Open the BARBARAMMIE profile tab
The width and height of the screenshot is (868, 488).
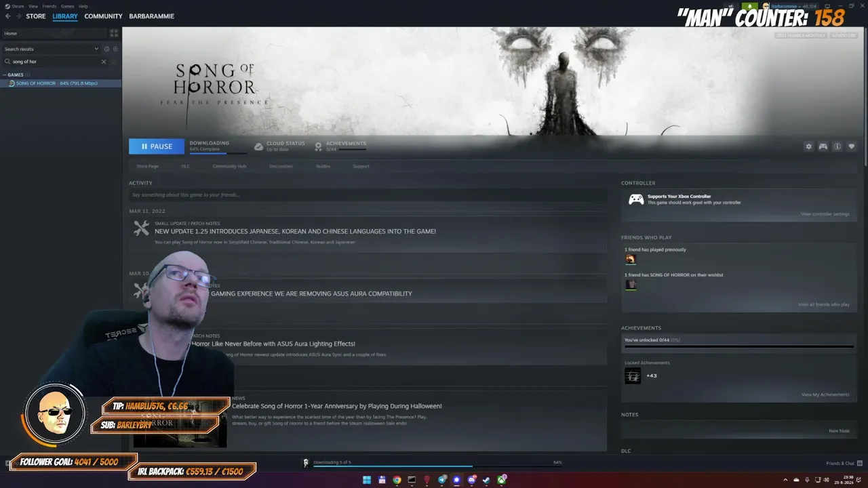coord(152,16)
